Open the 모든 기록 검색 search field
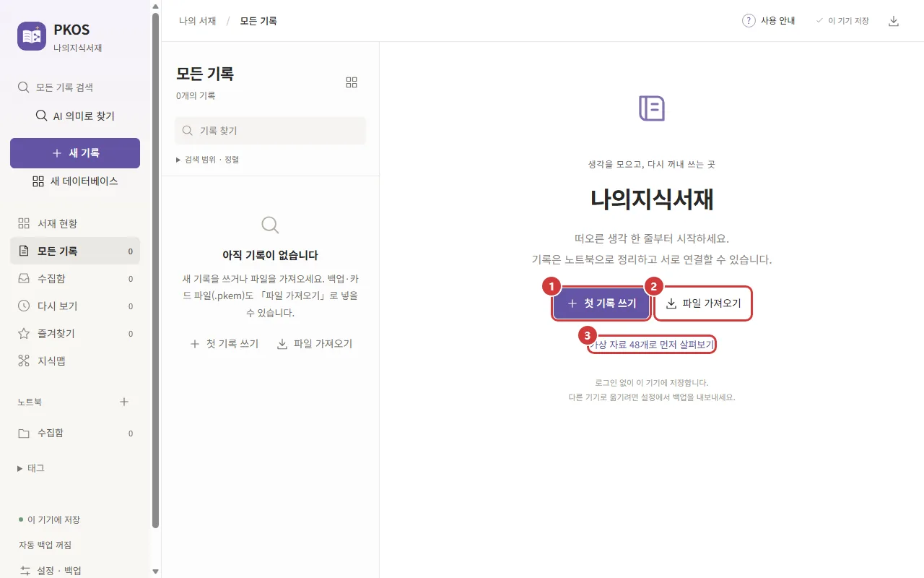Image resolution: width=924 pixels, height=578 pixels. coord(75,87)
